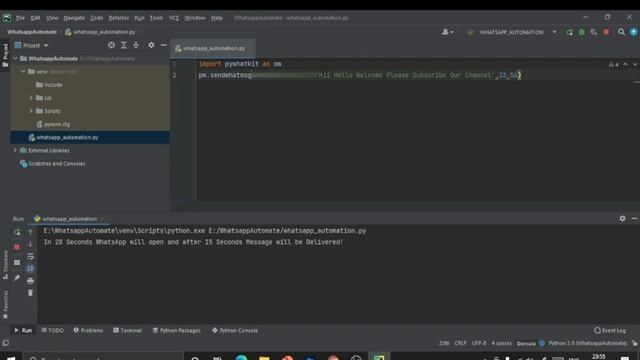
Task: Click Clear All trash icon
Action: (30, 293)
